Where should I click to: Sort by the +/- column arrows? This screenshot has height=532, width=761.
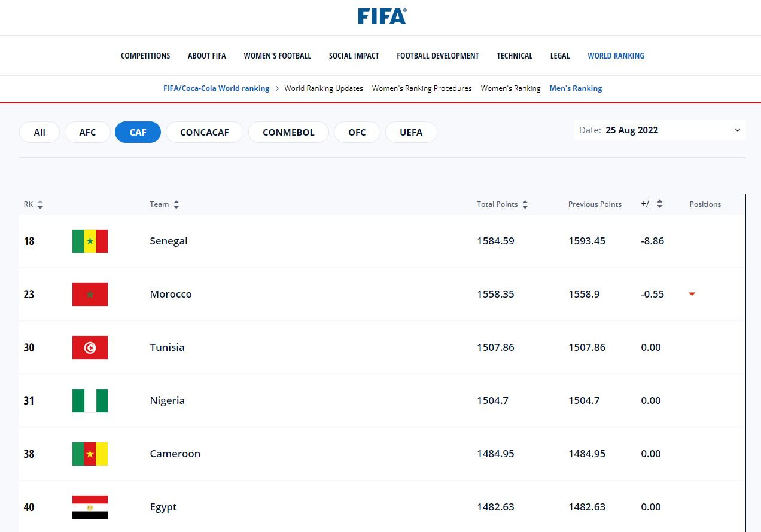[659, 204]
